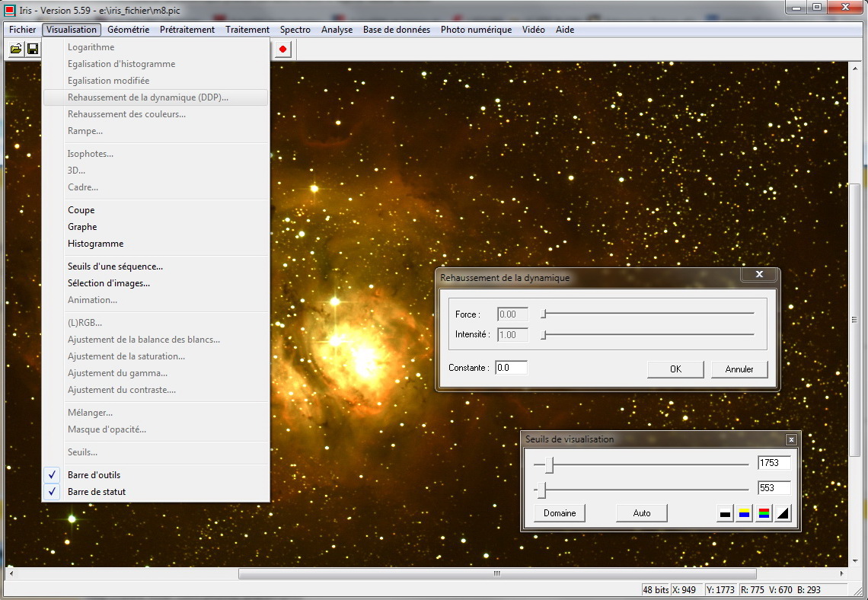Click the open file folder toolbar icon
This screenshot has height=600, width=868.
pos(16,49)
